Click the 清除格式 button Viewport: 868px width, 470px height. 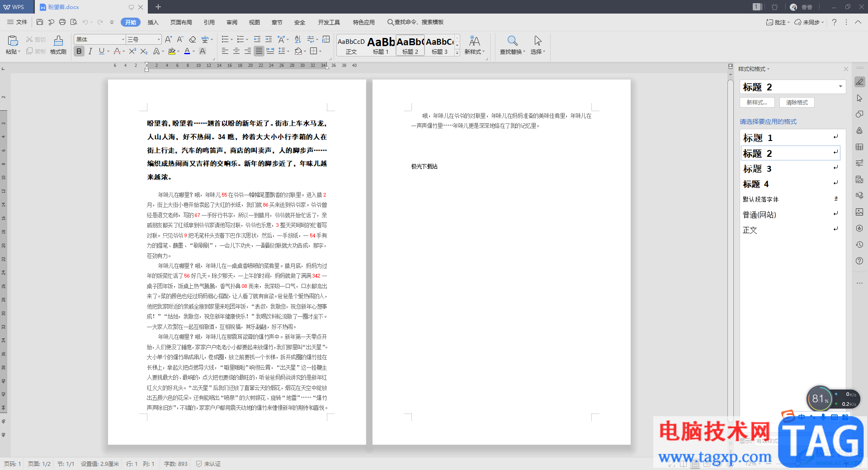pos(797,103)
